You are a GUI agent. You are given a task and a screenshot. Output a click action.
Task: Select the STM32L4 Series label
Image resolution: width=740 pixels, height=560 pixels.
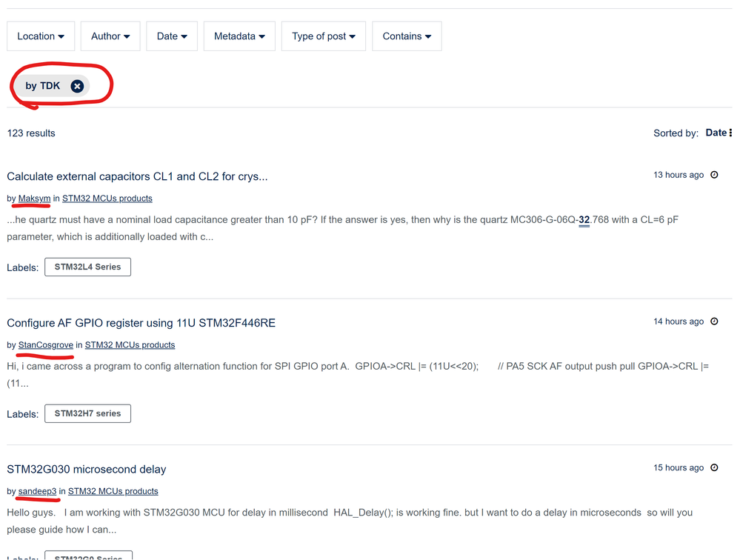[x=88, y=267]
